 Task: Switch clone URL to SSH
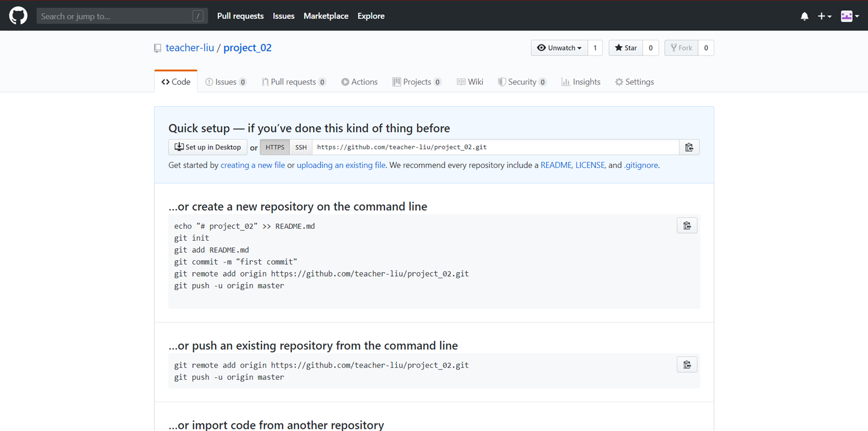coord(301,147)
